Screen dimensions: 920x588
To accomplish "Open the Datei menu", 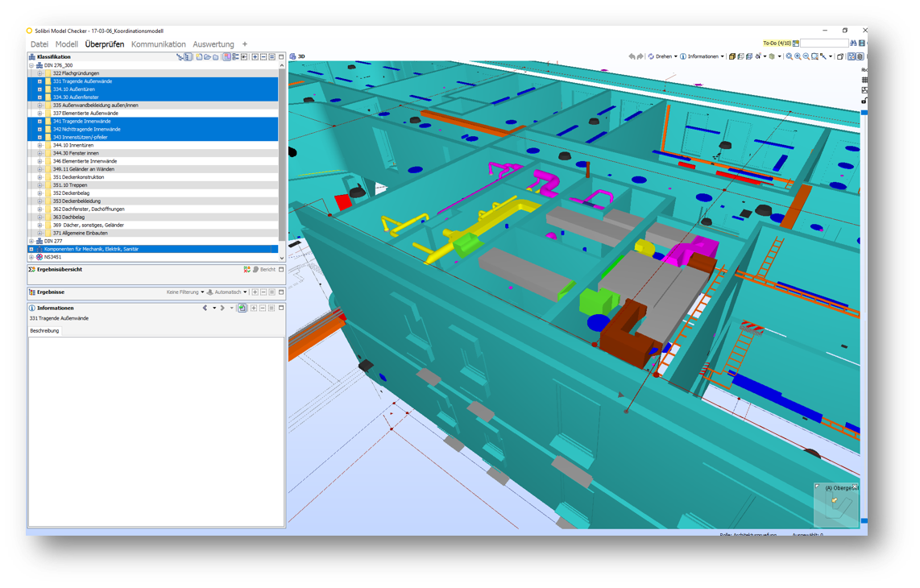I will point(39,44).
